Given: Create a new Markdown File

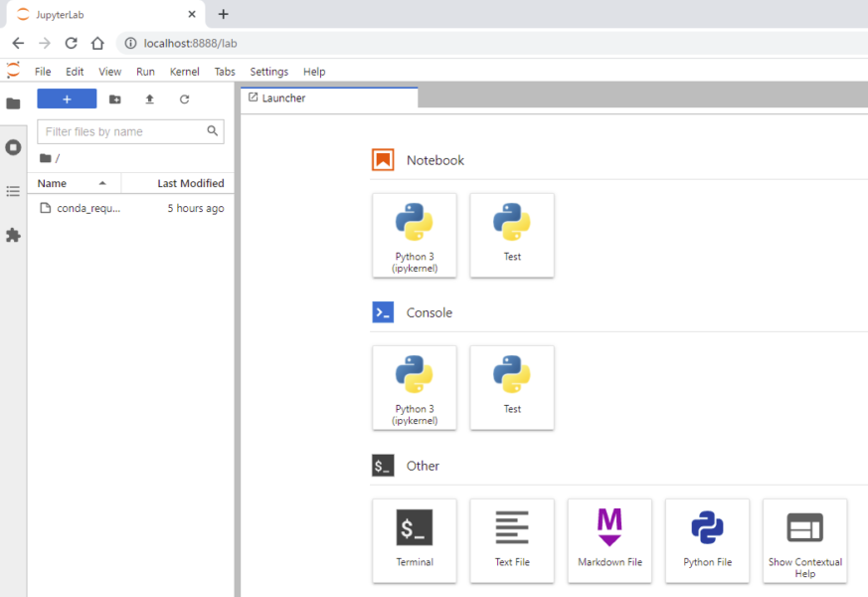Looking at the screenshot, I should tap(609, 540).
